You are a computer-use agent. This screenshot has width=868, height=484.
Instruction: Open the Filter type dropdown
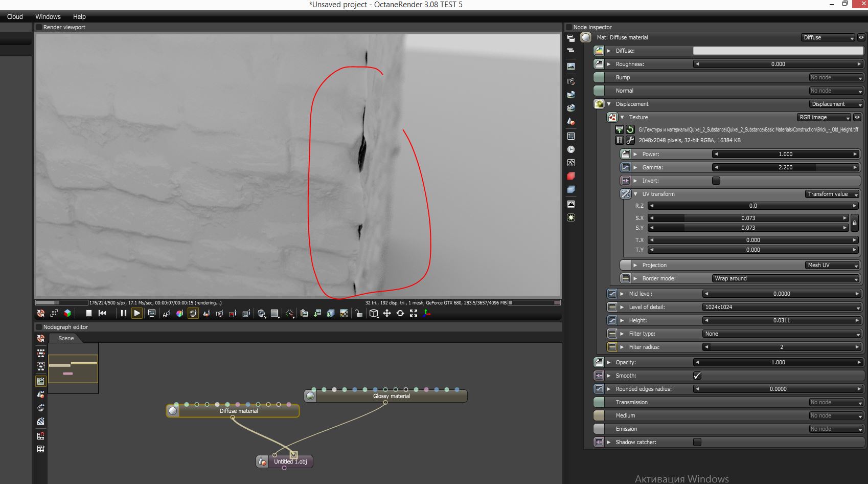pos(782,334)
